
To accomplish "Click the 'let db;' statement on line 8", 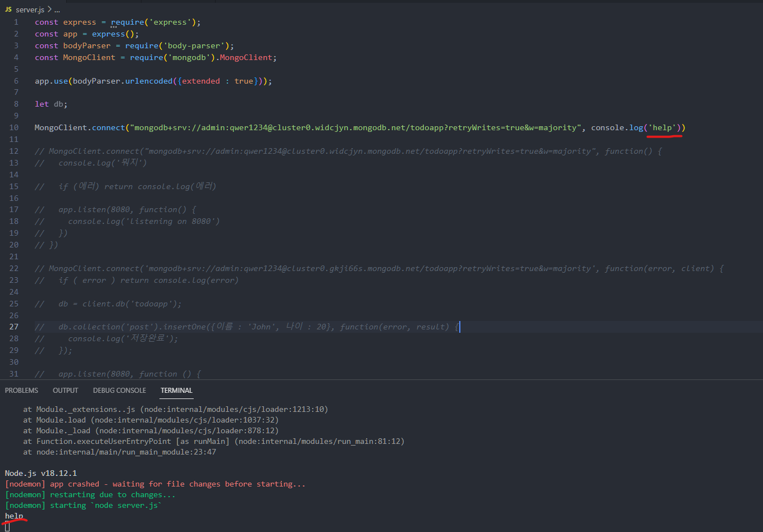I will 51,104.
